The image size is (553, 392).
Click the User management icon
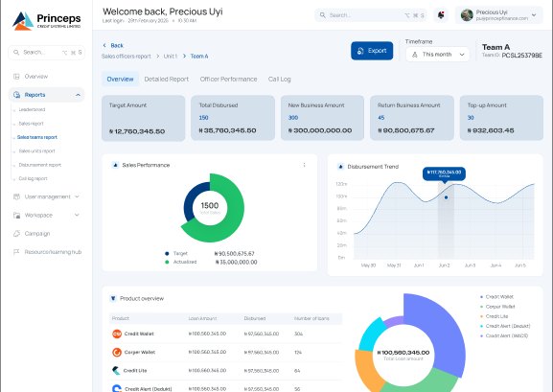(x=16, y=196)
